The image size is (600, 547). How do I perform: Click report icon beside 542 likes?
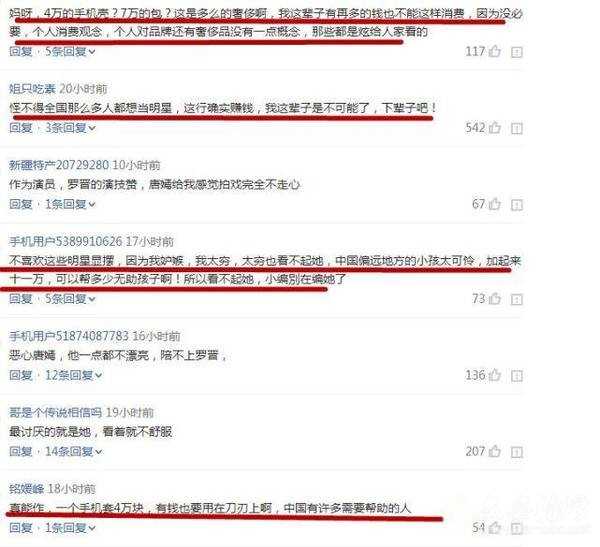pos(517,128)
